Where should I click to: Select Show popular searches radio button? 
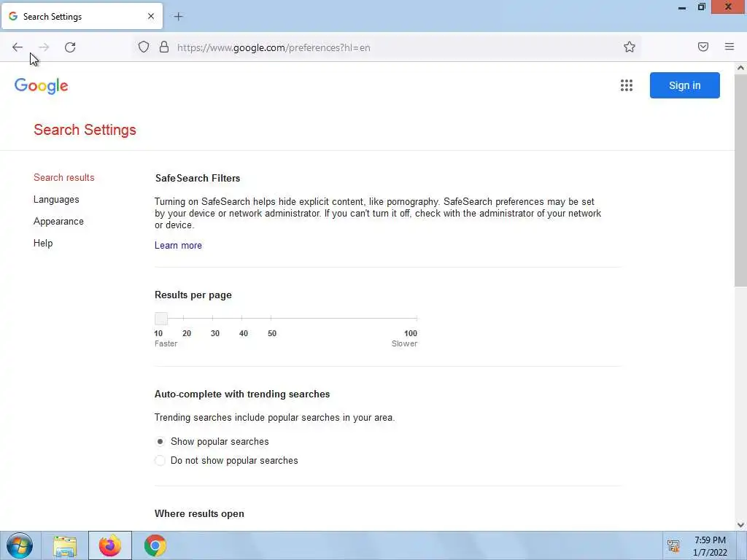click(160, 441)
